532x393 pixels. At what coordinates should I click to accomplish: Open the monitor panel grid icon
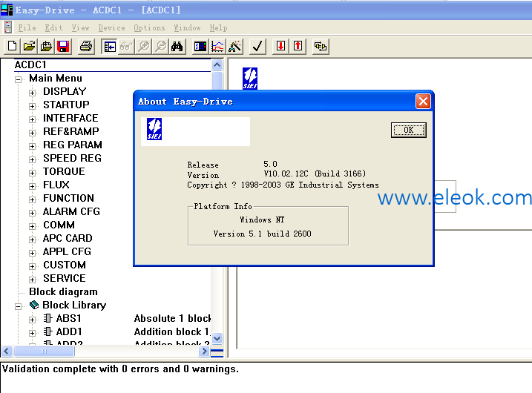(x=200, y=46)
